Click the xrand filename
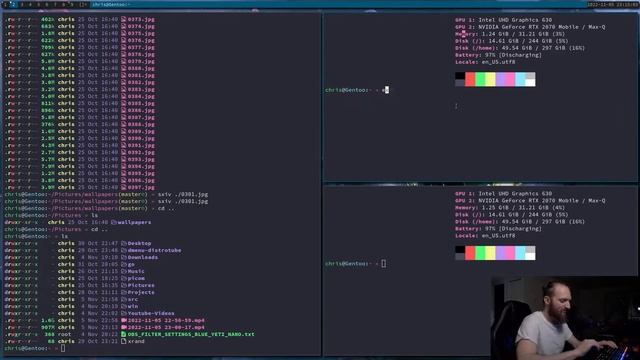This screenshot has height=360, width=640. [136, 341]
